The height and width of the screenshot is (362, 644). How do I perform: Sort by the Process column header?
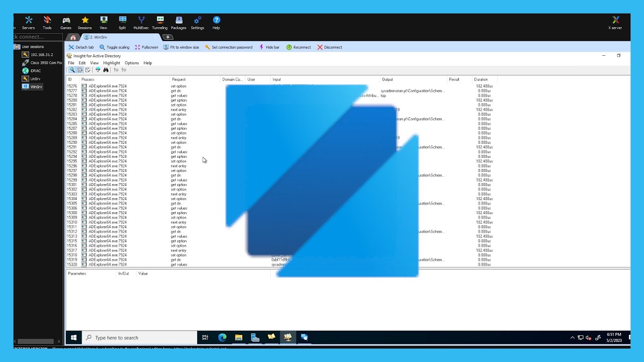point(125,79)
